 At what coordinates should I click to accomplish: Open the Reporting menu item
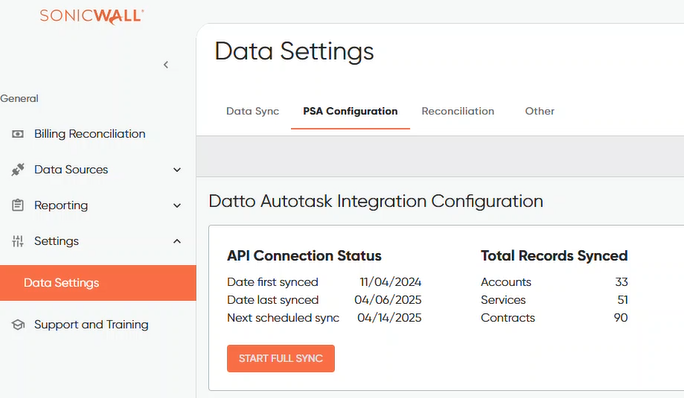61,206
